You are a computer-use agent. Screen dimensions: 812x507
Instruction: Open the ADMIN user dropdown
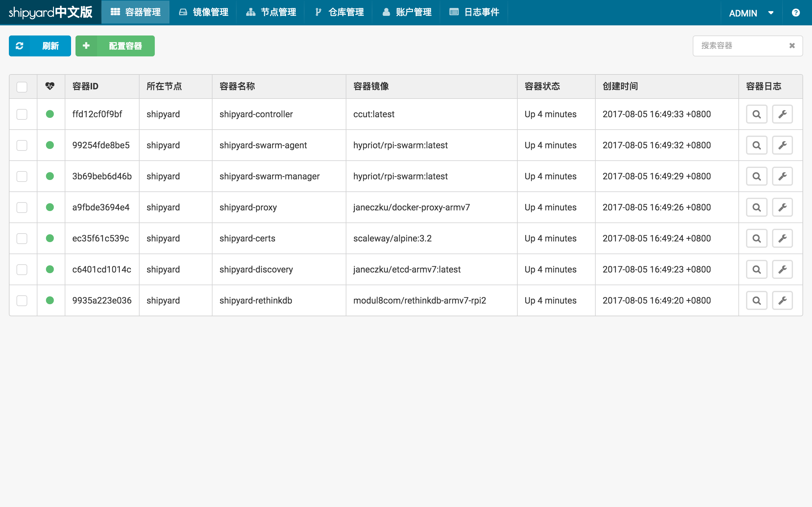(751, 13)
